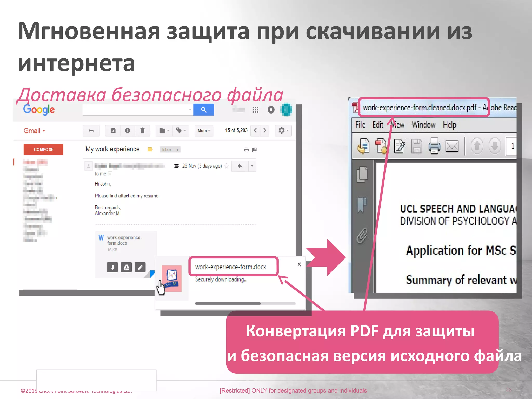The width and height of the screenshot is (532, 399).
Task: Open the Gmail settings gear dropdown
Action: pos(283,130)
